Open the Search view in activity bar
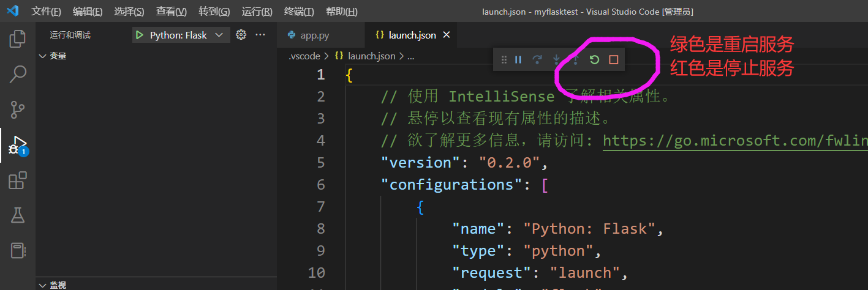Screen dimensions: 868x290 pos(18,75)
